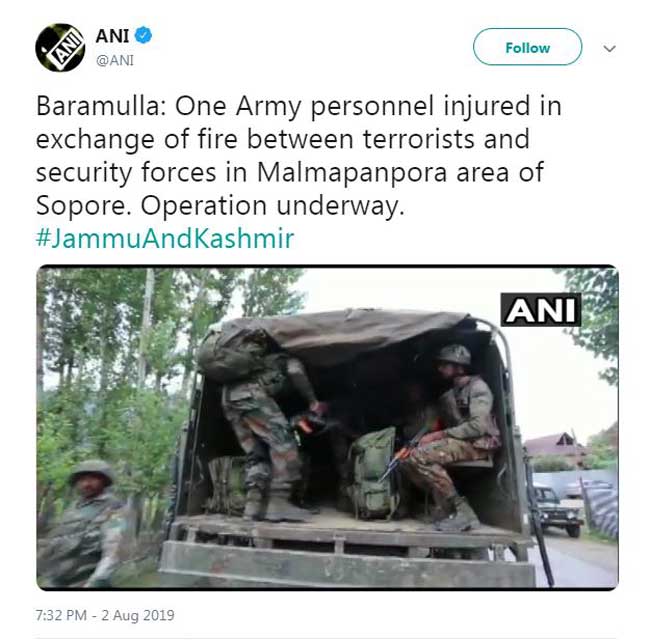
Task: Follow the ANI account
Action: (527, 47)
